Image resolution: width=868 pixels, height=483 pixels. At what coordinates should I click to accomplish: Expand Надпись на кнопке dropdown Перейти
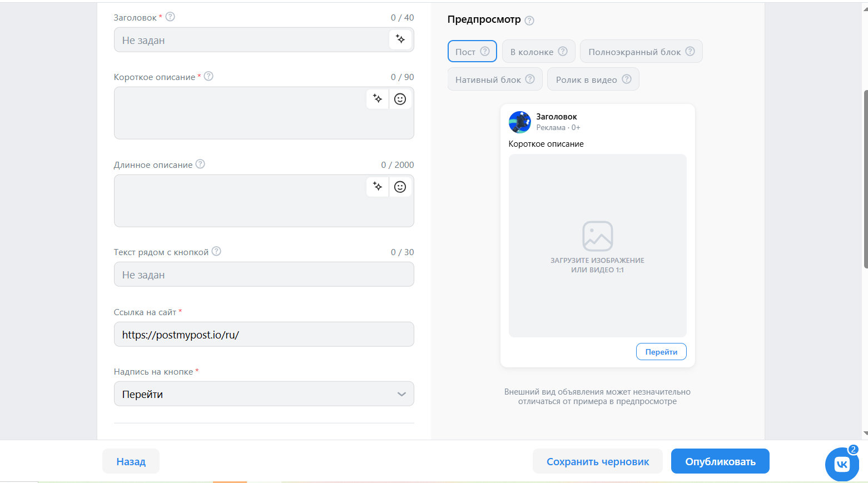tap(264, 394)
